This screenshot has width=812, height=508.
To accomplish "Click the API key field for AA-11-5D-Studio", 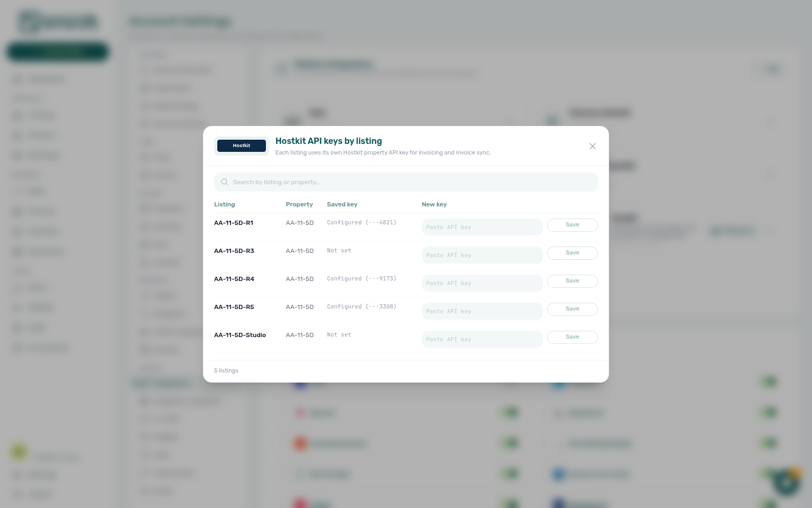I will coord(482,339).
